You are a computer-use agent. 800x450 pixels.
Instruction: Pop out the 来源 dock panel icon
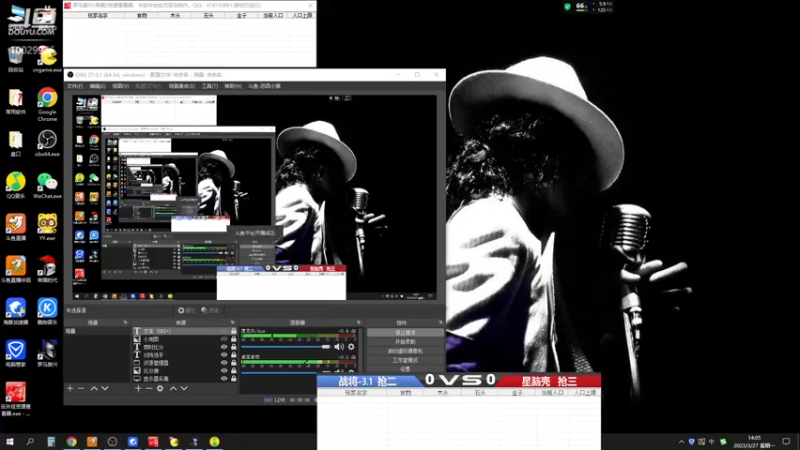[x=232, y=322]
